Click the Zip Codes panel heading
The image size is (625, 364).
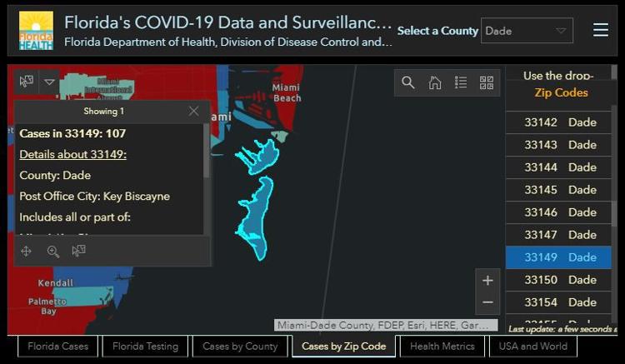[x=561, y=92]
